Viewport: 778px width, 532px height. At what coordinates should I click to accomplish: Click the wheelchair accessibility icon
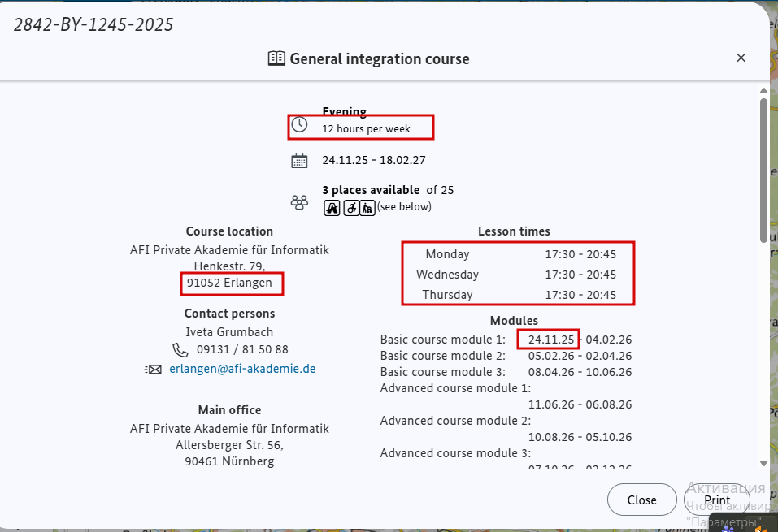pyautogui.click(x=351, y=208)
